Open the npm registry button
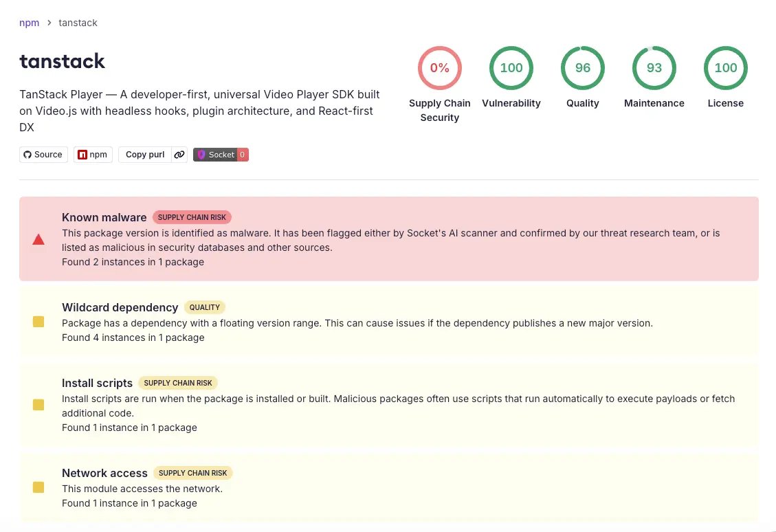 (x=93, y=155)
